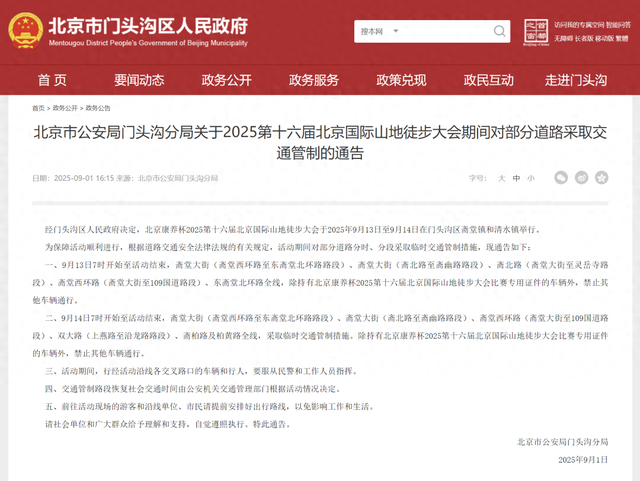Click the paragraph starting 一、9月13日7时

click(320, 283)
